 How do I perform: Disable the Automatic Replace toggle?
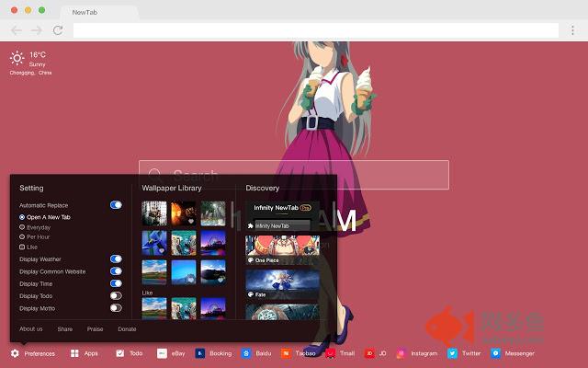point(116,205)
